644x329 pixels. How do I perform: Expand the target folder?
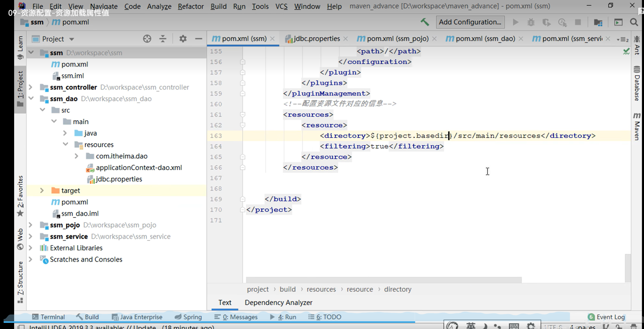tap(42, 190)
